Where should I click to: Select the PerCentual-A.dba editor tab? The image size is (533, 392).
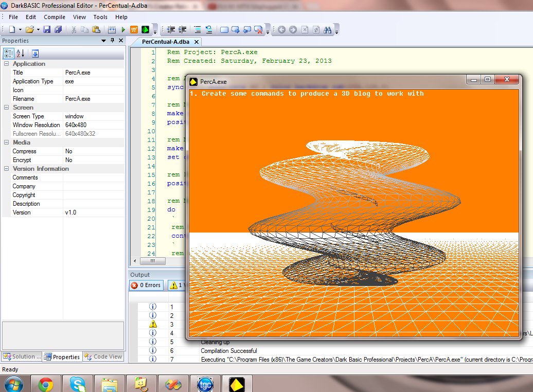pos(166,42)
